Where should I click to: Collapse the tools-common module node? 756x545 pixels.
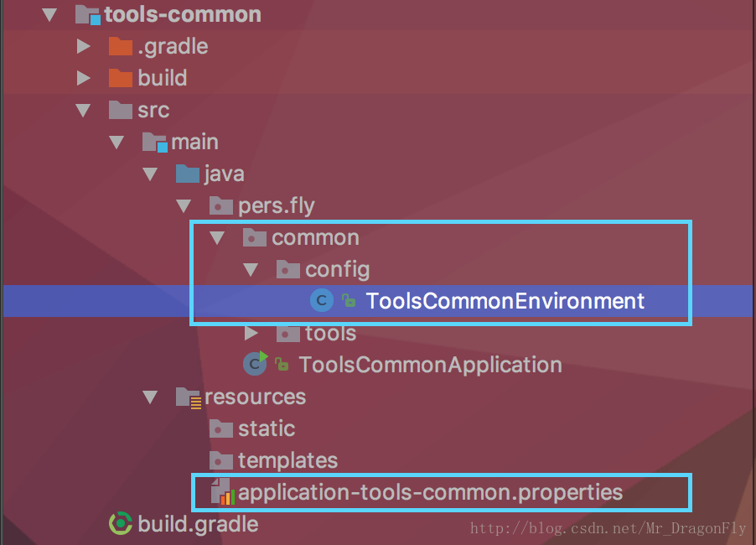[49, 15]
